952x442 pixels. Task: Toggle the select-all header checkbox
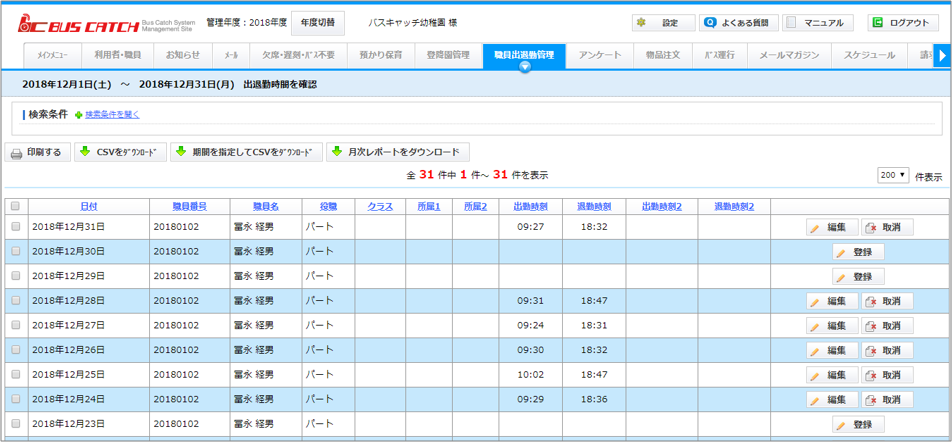coord(16,206)
